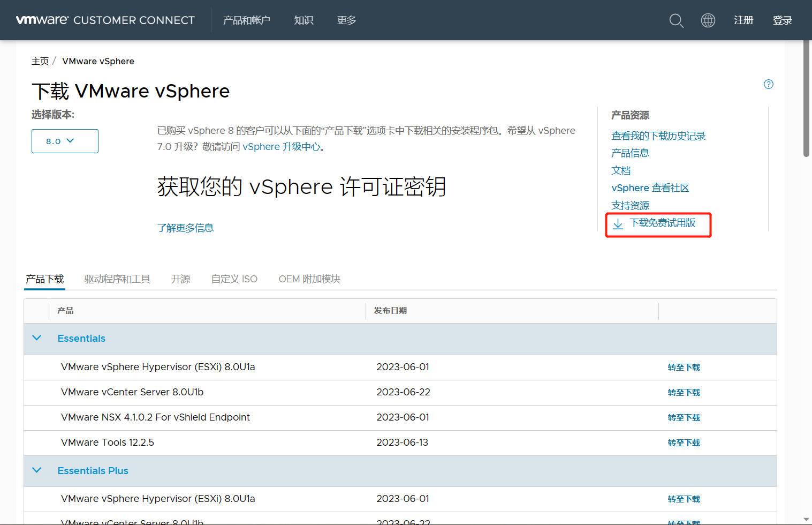The width and height of the screenshot is (812, 525).
Task: Collapse the Essentials section chevron
Action: [37, 338]
